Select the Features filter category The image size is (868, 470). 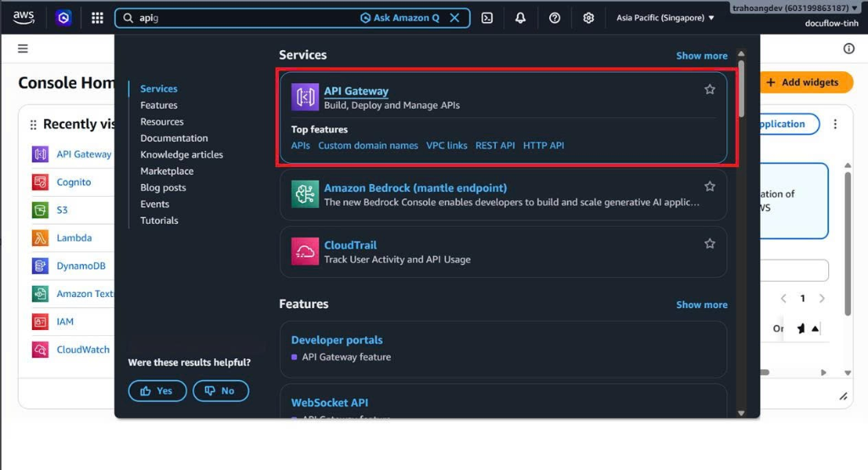[x=159, y=105]
